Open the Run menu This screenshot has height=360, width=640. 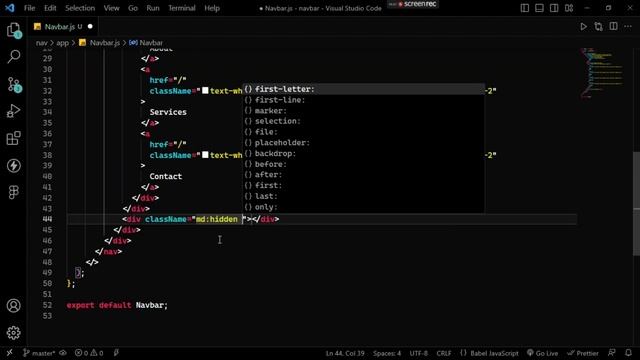153,8
